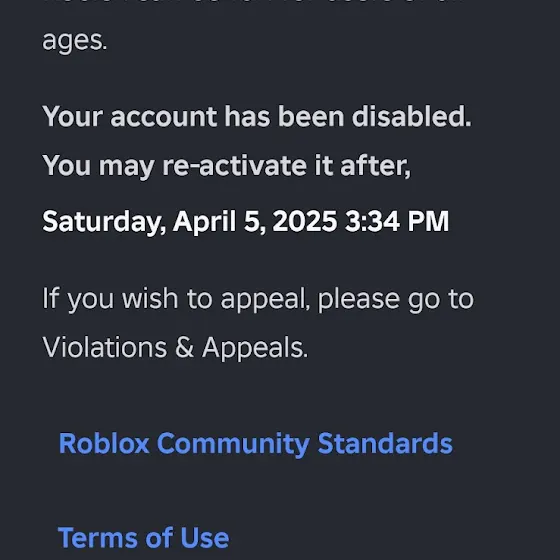Click the word 'disabled.' in the bold notice
The height and width of the screenshot is (560, 560).
click(411, 116)
